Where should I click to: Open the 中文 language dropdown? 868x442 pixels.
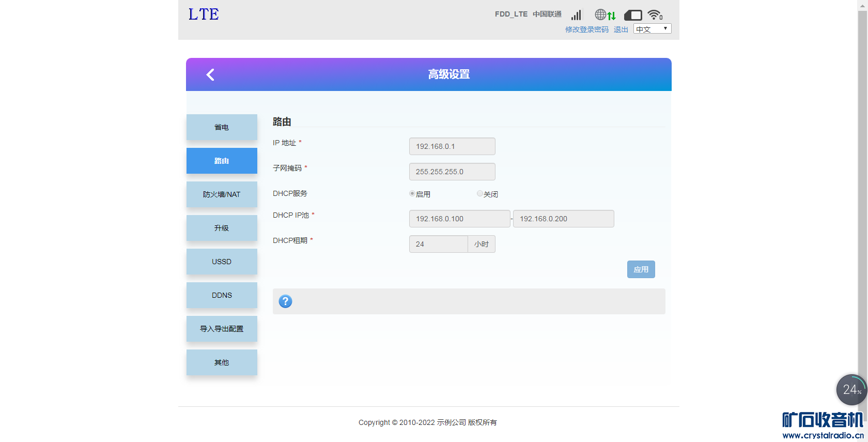(x=653, y=29)
